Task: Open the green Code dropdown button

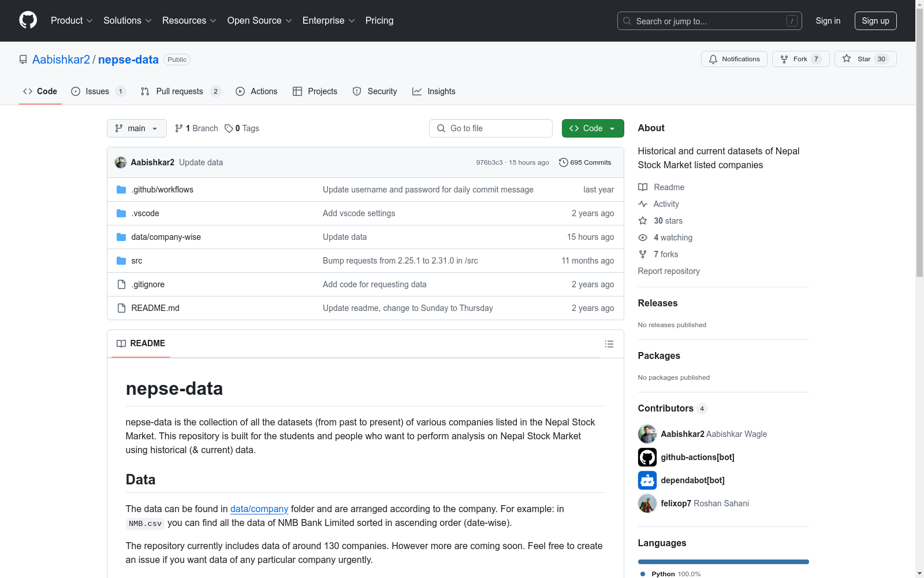Action: 593,128
